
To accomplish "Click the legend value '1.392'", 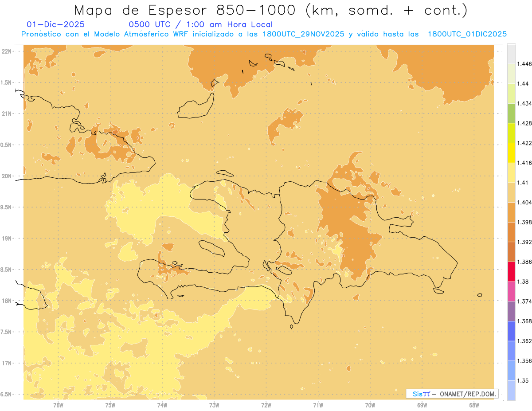I will coord(524,242).
